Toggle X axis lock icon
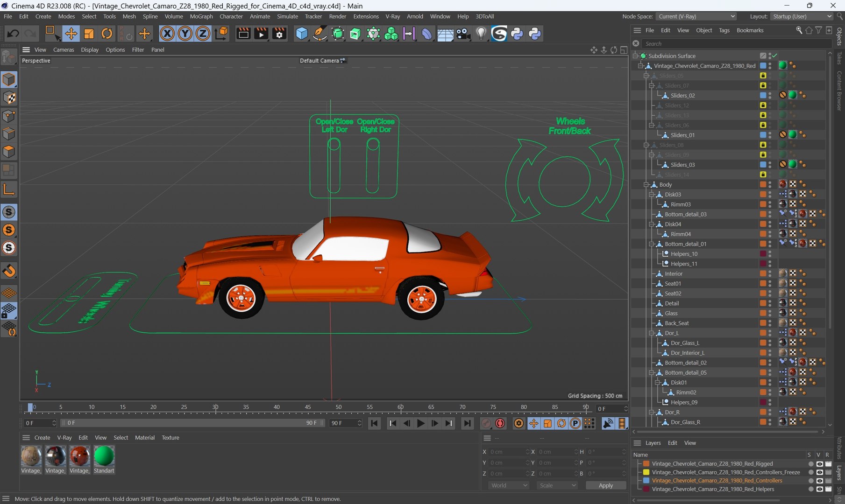This screenshot has width=845, height=504. pos(167,34)
